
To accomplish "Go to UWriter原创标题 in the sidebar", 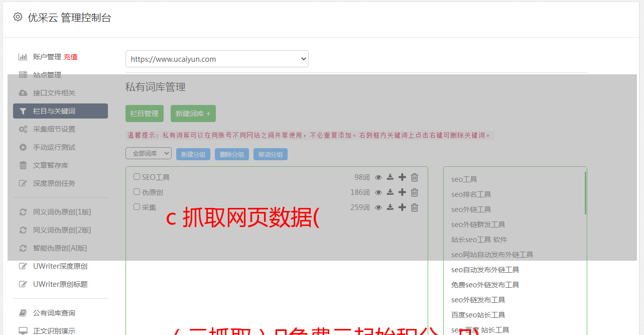I will [60, 284].
